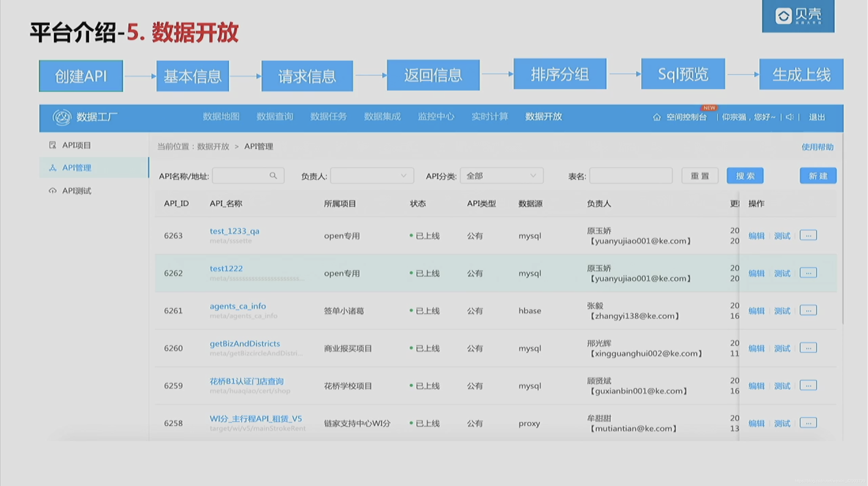Click the 重置 button
The width and height of the screenshot is (868, 486).
(x=700, y=176)
